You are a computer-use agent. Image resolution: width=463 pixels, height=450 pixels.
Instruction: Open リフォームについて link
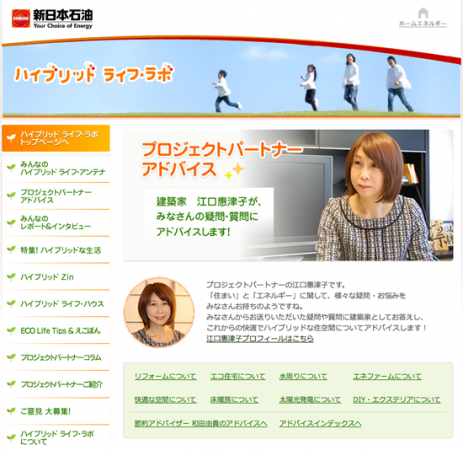coord(165,376)
